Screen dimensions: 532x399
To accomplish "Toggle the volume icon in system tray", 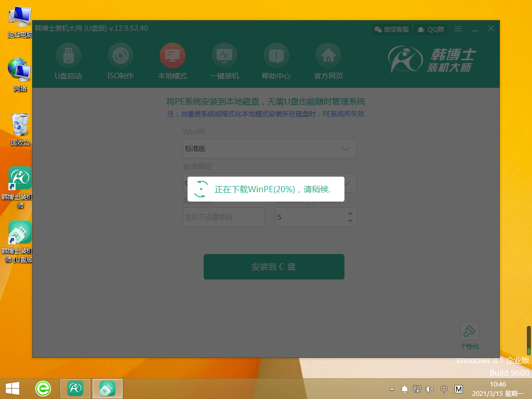I will click(430, 389).
